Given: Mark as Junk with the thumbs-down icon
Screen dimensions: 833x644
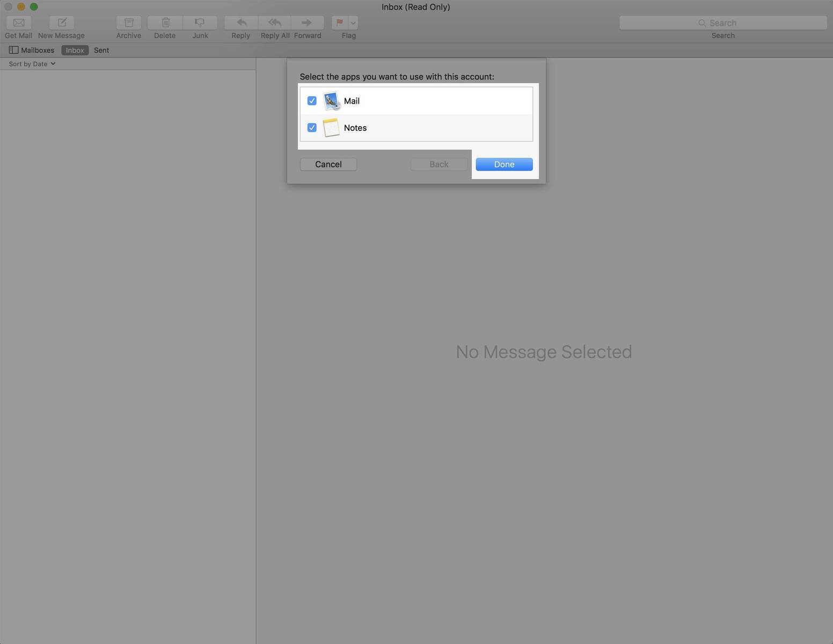Looking at the screenshot, I should tap(200, 23).
